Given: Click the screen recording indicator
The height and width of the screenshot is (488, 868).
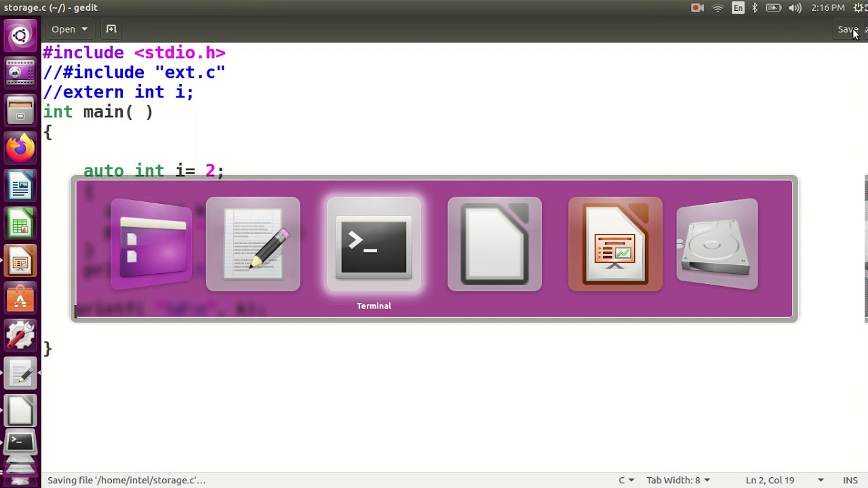Looking at the screenshot, I should [697, 8].
